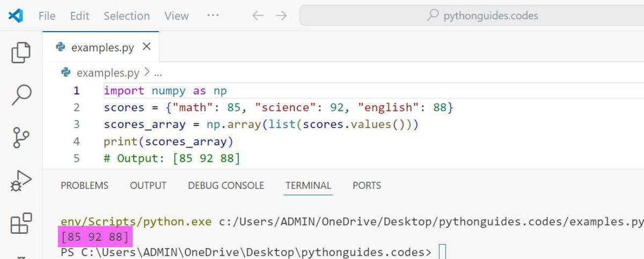The image size is (644, 259).
Task: Click the scores dictionary definition line
Action: (x=279, y=108)
